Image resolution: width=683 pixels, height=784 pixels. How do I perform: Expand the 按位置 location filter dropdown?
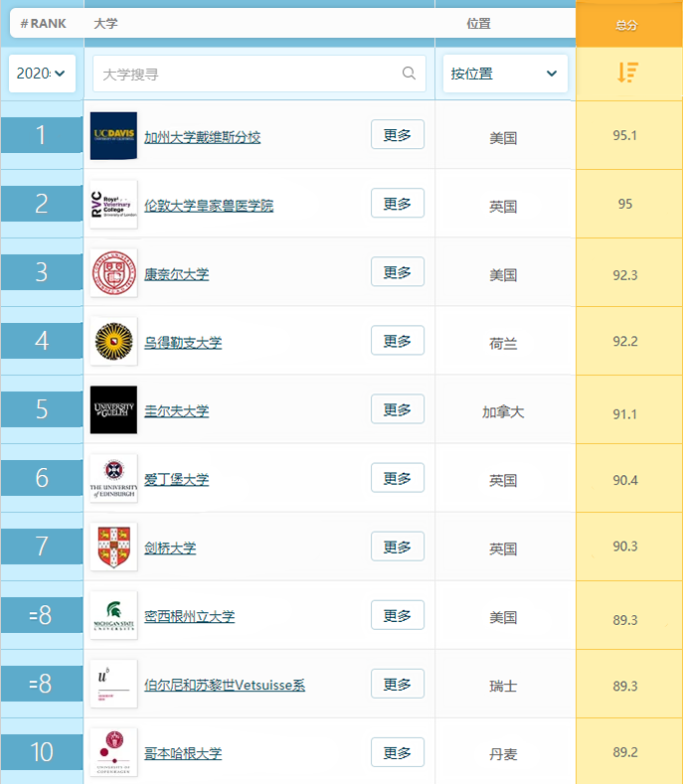coord(505,74)
